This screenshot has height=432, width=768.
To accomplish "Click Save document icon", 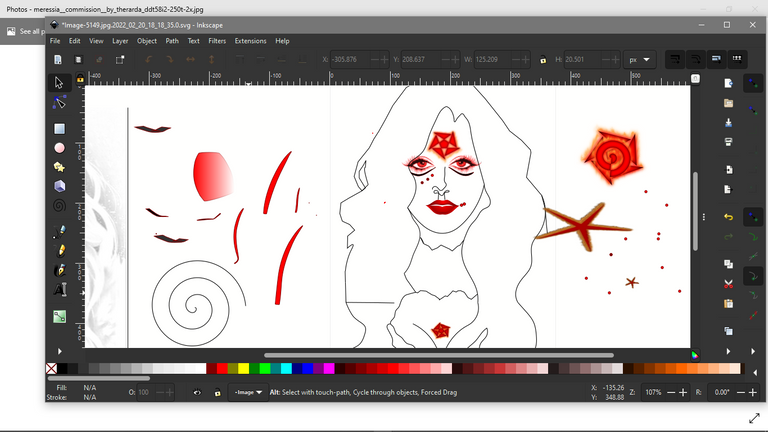I will (728, 122).
